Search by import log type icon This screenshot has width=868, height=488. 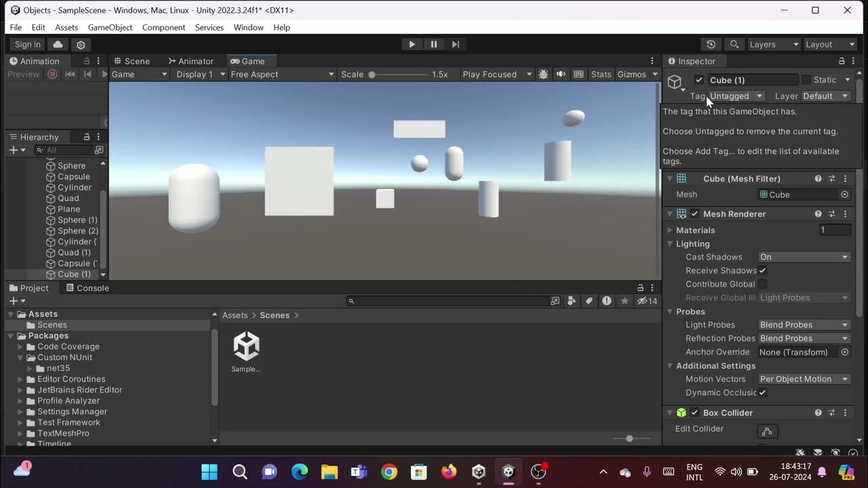tap(607, 301)
